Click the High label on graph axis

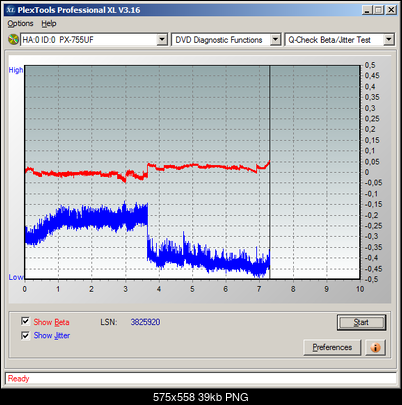(x=16, y=70)
